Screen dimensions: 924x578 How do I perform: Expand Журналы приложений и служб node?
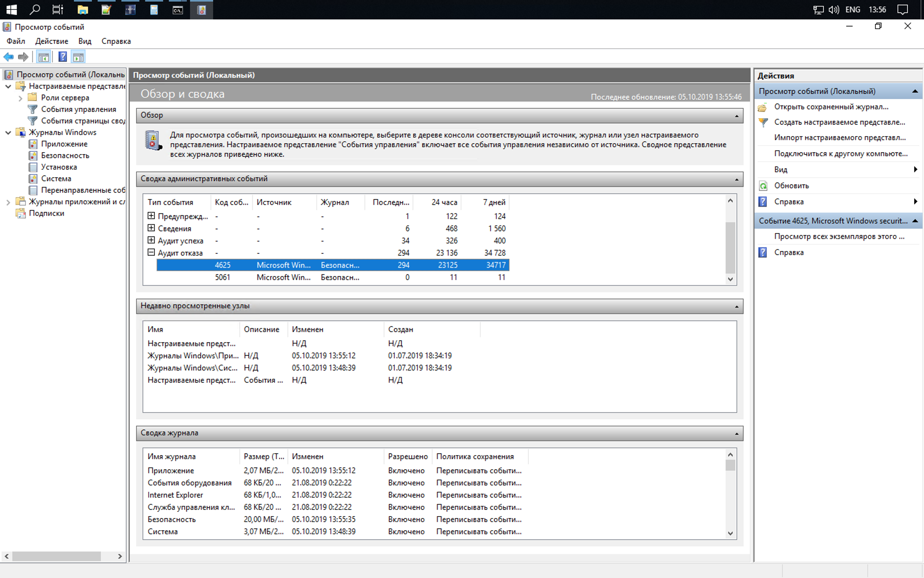[8, 202]
